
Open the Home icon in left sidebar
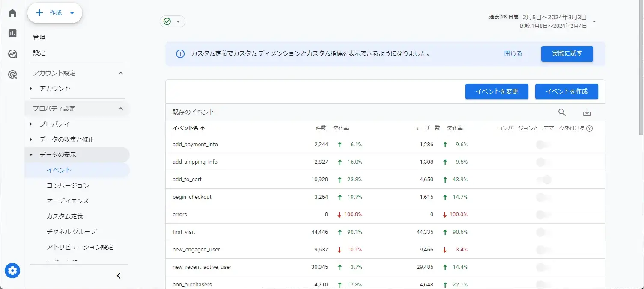tap(12, 12)
